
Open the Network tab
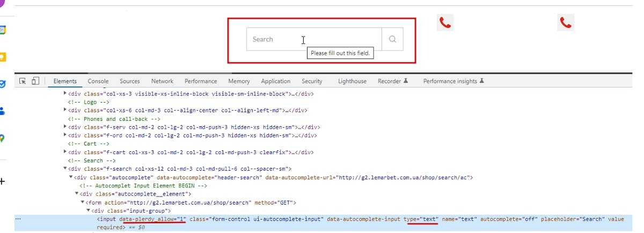point(162,82)
